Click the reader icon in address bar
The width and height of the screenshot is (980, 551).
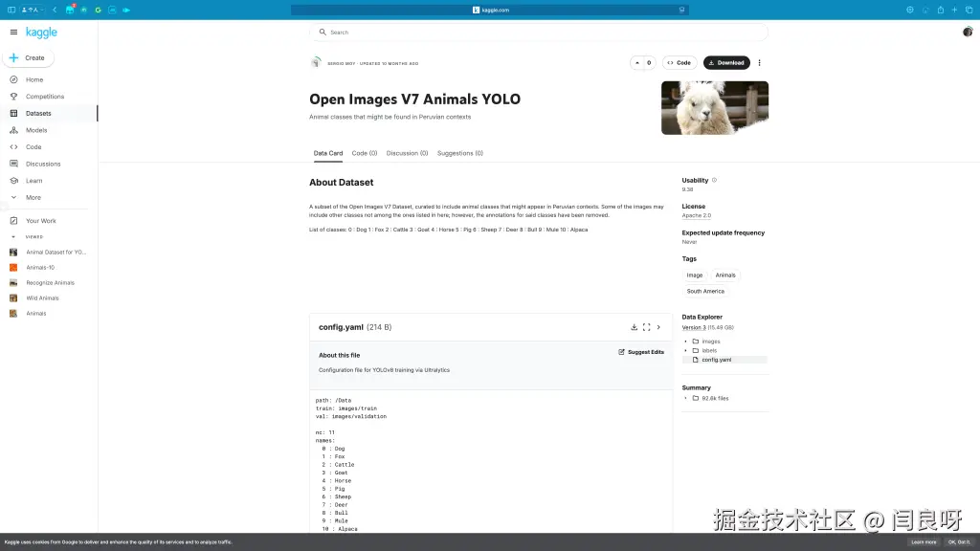(681, 10)
